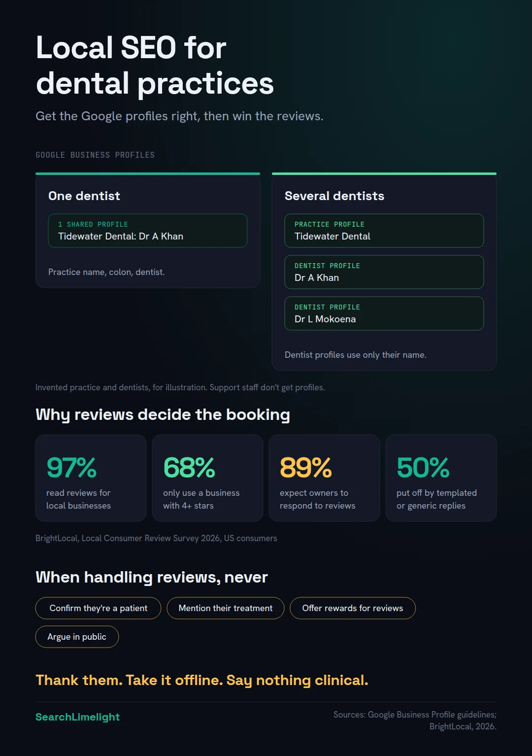Open the SearchLimelight brand link
532x756 pixels.
tap(77, 717)
